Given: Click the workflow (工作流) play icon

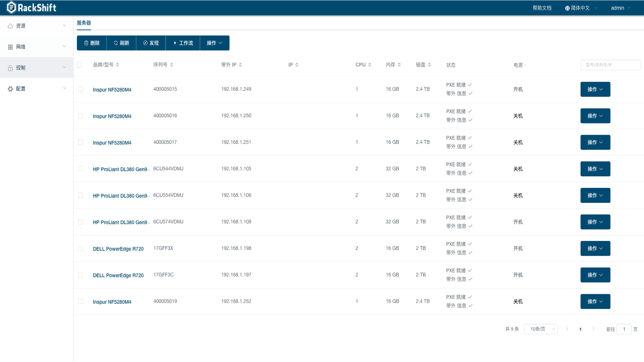Looking at the screenshot, I should point(175,43).
